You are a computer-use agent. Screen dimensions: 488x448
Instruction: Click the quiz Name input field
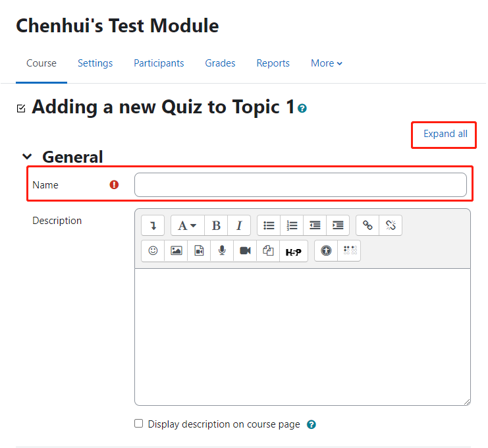coord(300,185)
